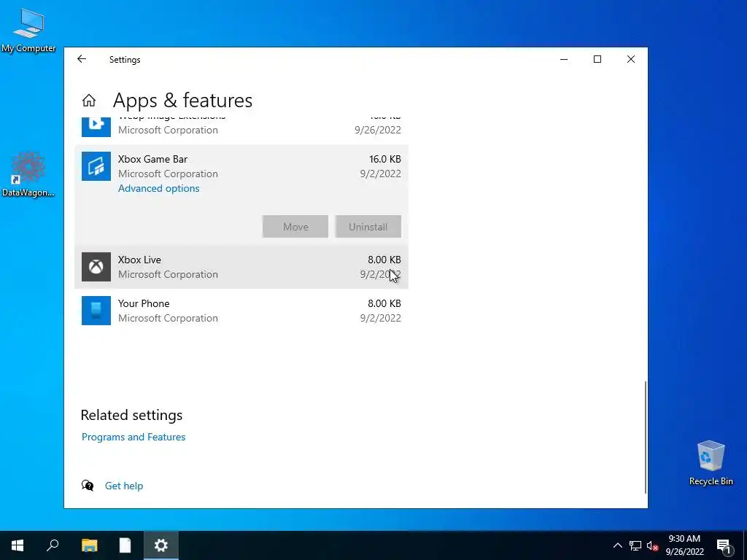
Task: Open Programs and Features link
Action: point(133,437)
